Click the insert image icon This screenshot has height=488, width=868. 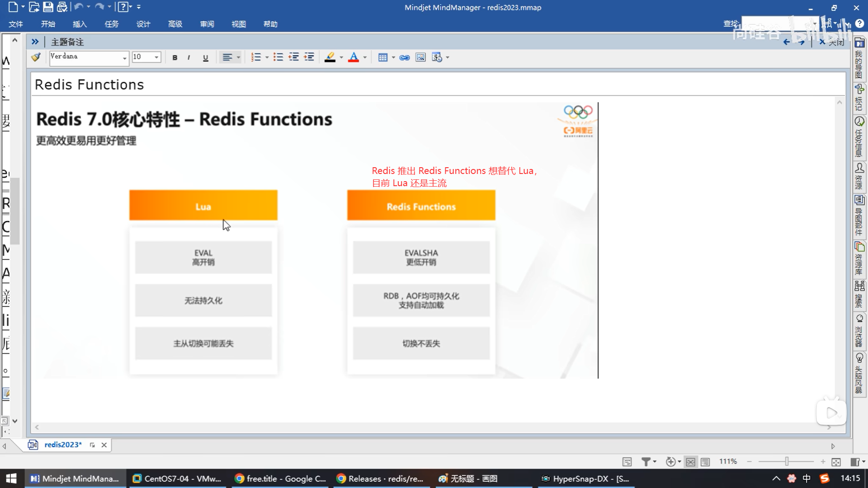(x=420, y=57)
